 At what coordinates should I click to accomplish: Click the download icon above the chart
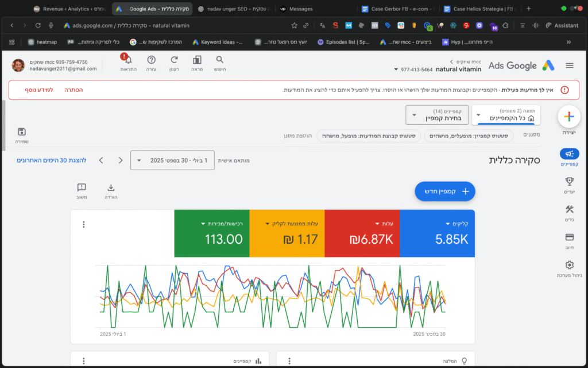111,187
